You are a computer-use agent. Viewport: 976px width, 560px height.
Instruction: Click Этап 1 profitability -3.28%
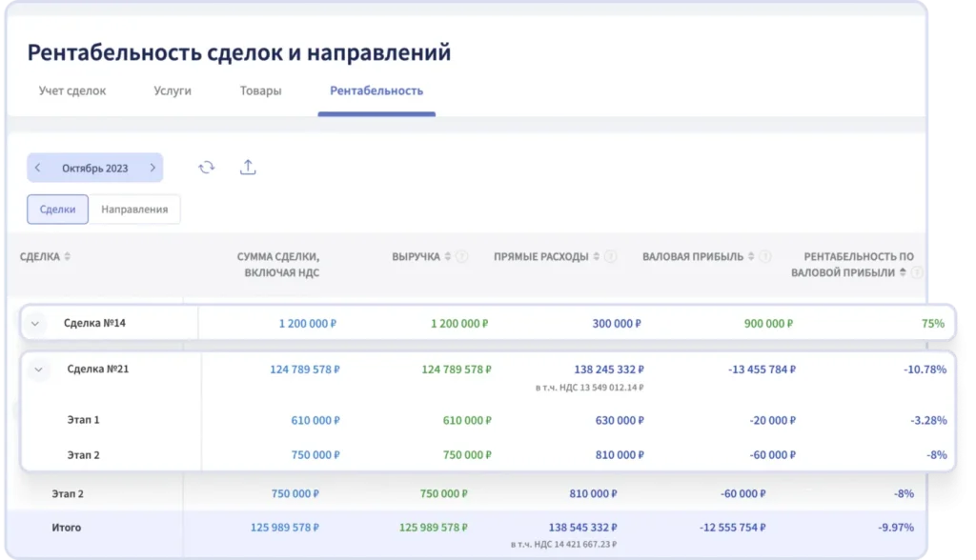tap(928, 421)
